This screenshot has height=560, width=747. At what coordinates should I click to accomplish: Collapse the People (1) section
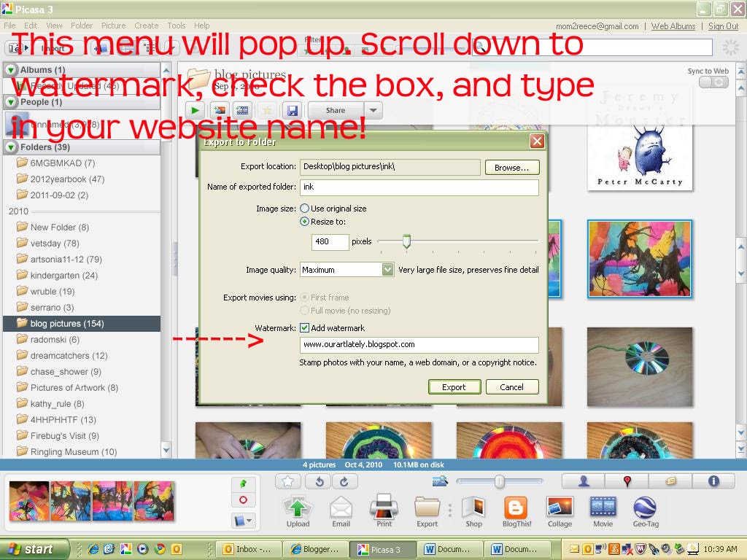(x=11, y=102)
